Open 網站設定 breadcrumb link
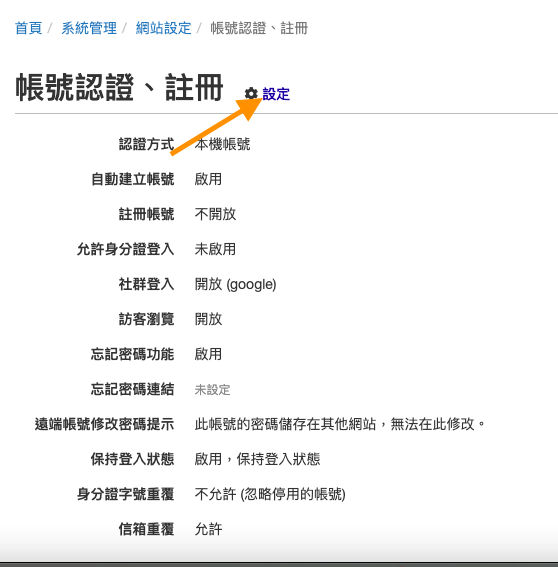 tap(163, 28)
